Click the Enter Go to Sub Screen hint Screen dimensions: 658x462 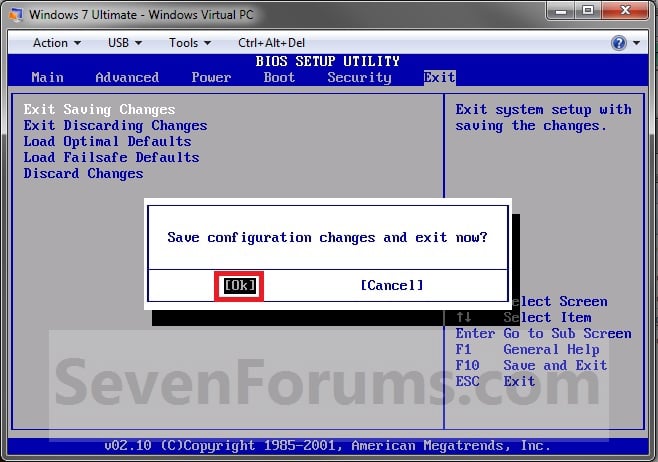coord(543,334)
